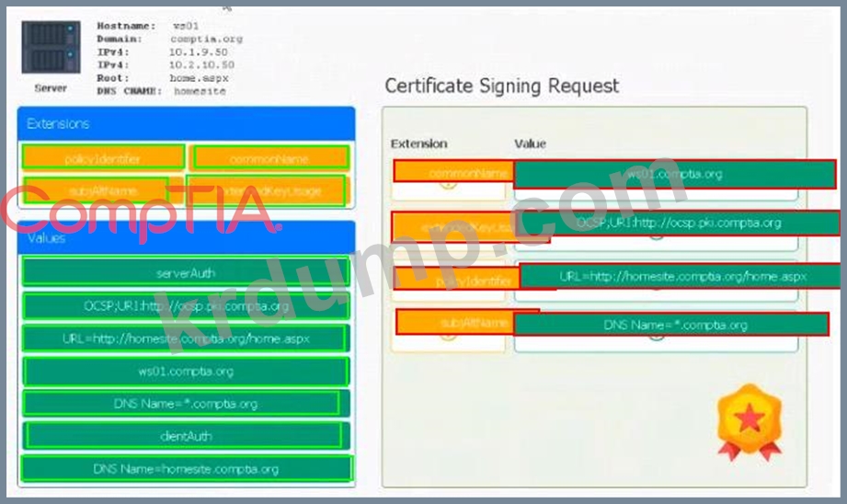
Task: Choose home.aspx URL value in Values panel
Action: tap(185, 338)
